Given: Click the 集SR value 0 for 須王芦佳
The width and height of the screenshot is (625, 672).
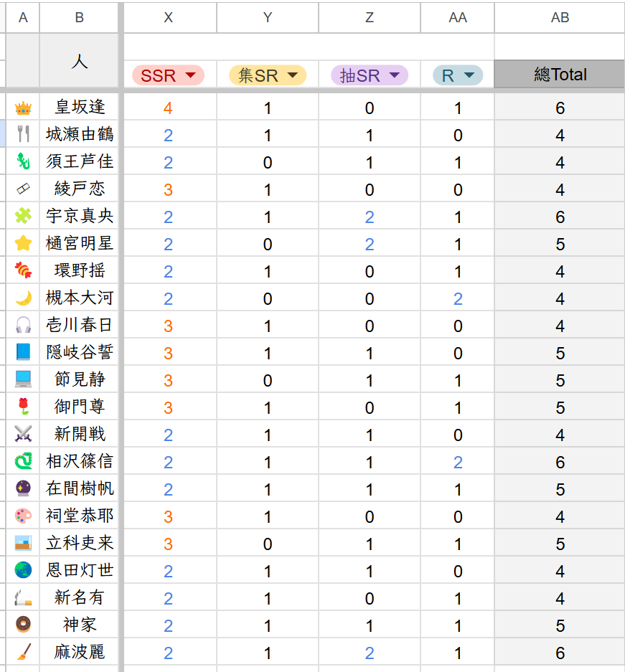Looking at the screenshot, I should pos(268,162).
